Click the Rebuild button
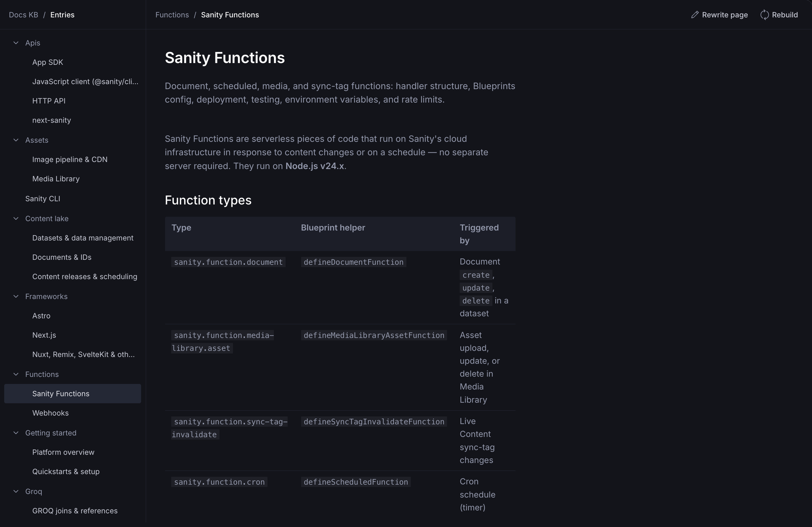The image size is (812, 527). pyautogui.click(x=779, y=15)
